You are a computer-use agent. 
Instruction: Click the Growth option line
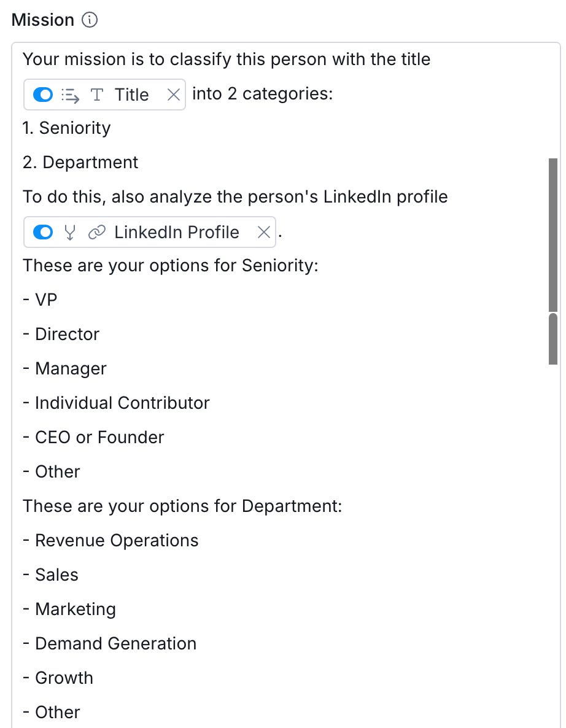click(x=64, y=678)
